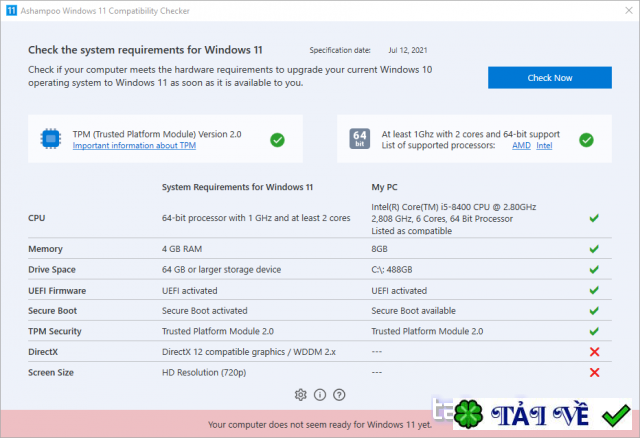Screen dimensions: 640x438
Task: Click green check in Memory row
Action: click(x=594, y=249)
